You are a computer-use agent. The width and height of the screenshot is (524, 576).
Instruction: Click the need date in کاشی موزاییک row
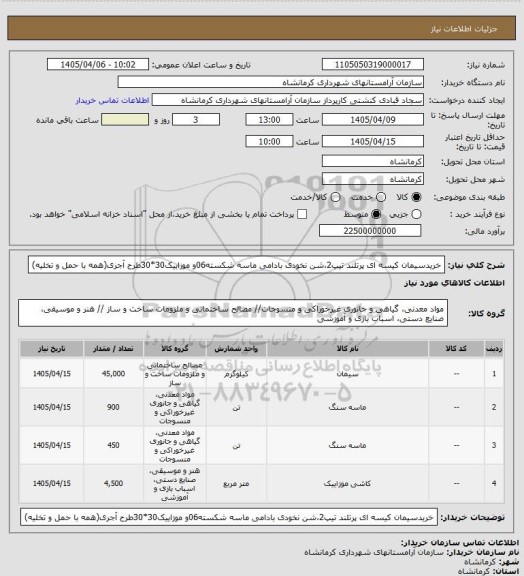tap(51, 484)
